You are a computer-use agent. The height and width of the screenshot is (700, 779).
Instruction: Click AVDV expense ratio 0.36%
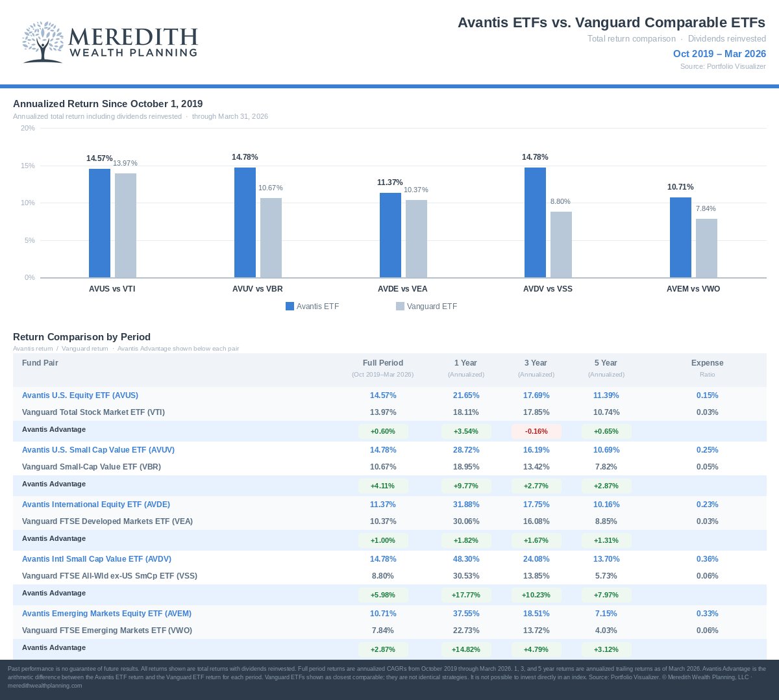(708, 559)
